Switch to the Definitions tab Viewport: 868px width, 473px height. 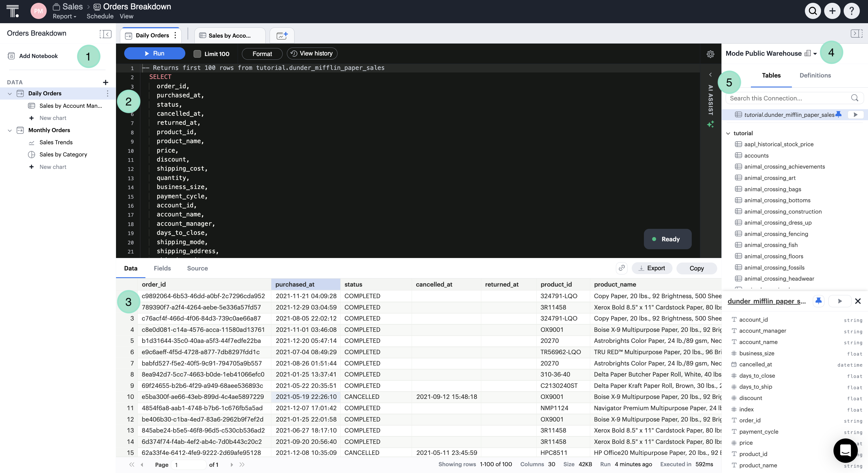tap(815, 76)
